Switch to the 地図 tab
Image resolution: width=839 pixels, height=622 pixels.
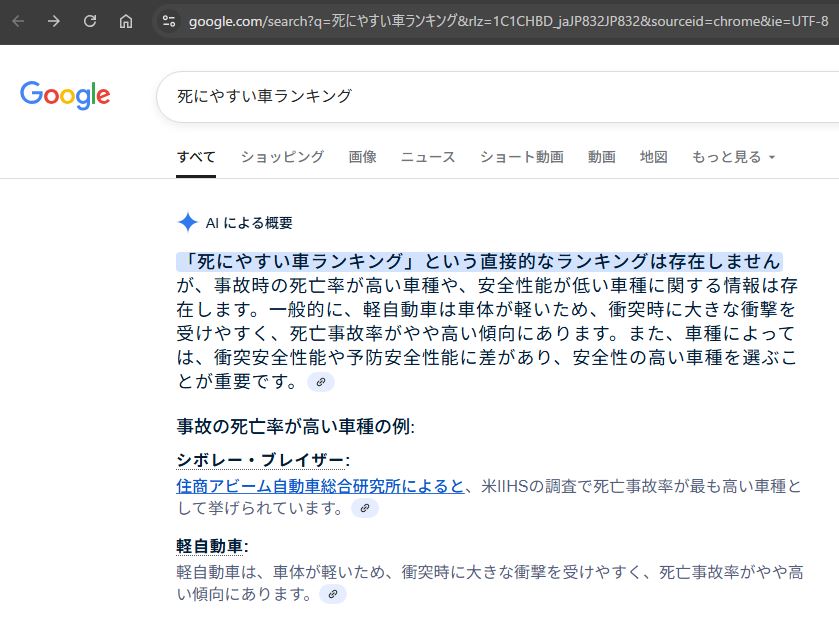pyautogui.click(x=653, y=157)
